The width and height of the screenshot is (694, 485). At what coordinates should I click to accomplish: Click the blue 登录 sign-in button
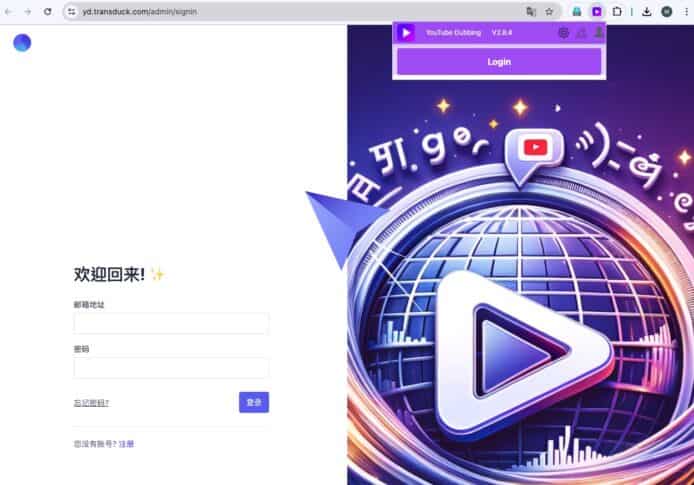pos(254,402)
